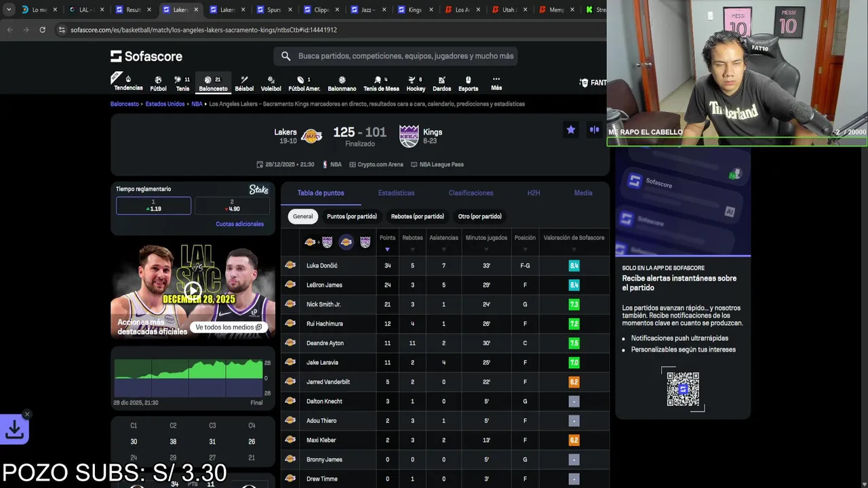Sort table by Minutos jugados column

point(486,242)
